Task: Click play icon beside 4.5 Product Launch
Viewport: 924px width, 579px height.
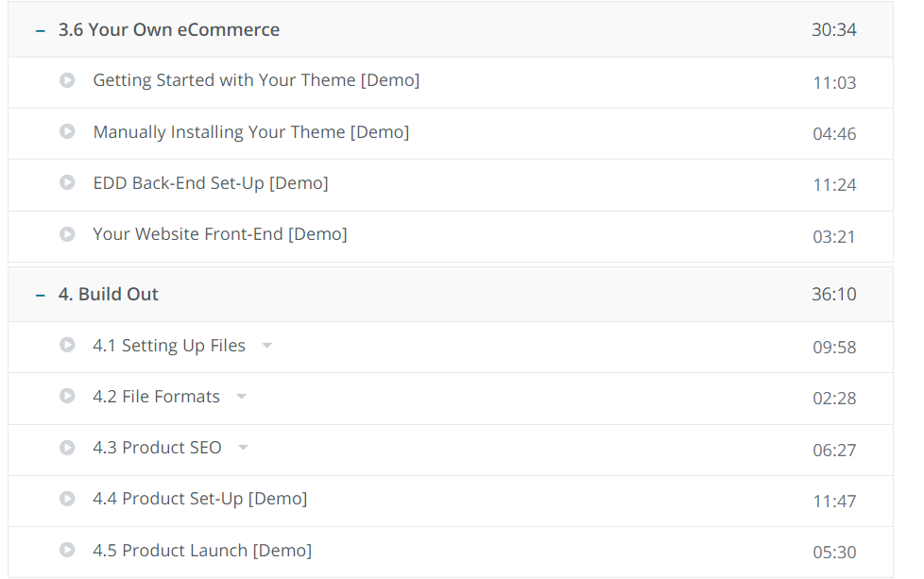Action: [x=67, y=549]
